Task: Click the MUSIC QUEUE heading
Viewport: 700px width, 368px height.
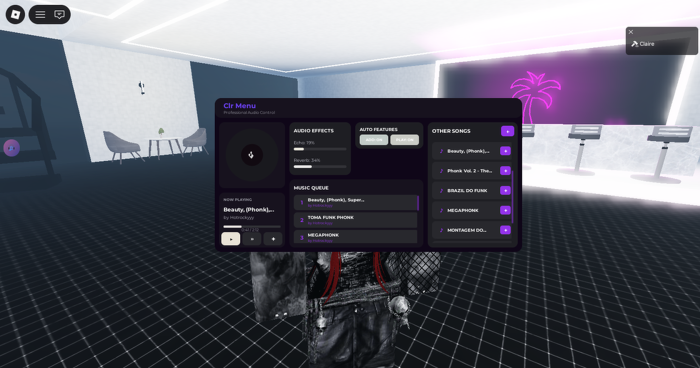Action: point(311,188)
